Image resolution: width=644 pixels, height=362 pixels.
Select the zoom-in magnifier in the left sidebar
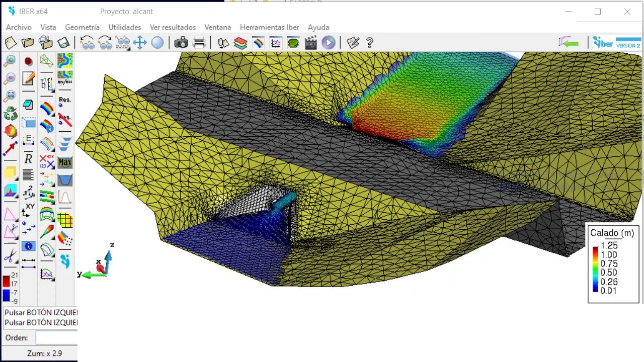tap(10, 60)
